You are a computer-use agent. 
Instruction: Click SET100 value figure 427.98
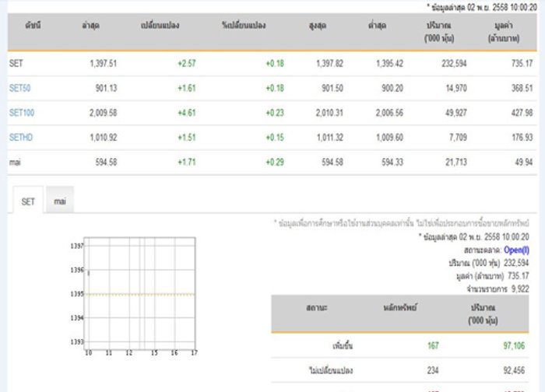pyautogui.click(x=522, y=113)
